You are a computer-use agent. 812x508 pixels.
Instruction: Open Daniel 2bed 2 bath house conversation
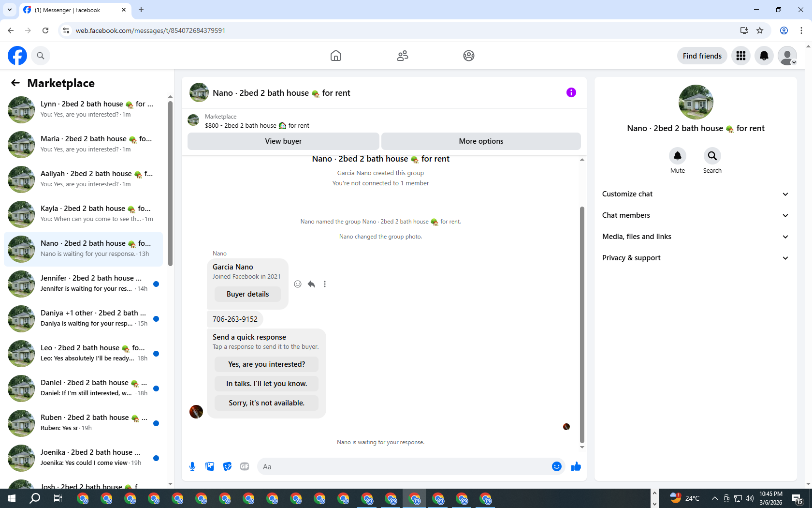click(x=83, y=388)
